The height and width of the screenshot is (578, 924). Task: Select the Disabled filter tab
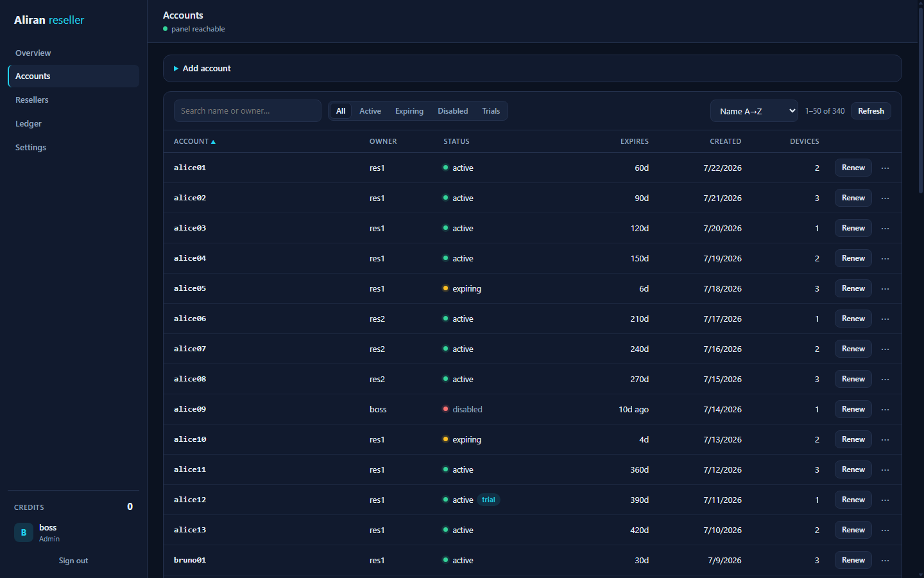pos(453,111)
